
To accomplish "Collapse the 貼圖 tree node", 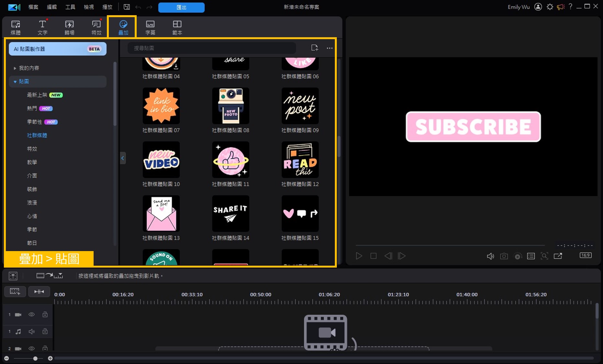I will (x=15, y=82).
